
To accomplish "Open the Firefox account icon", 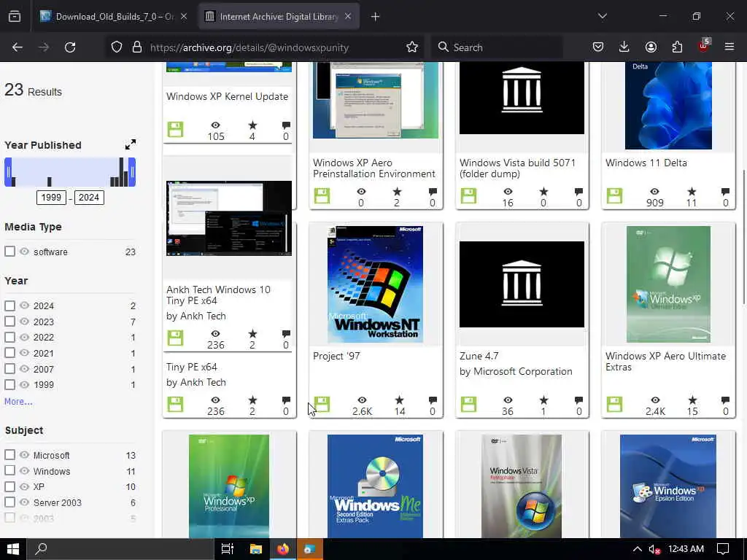I will click(651, 47).
